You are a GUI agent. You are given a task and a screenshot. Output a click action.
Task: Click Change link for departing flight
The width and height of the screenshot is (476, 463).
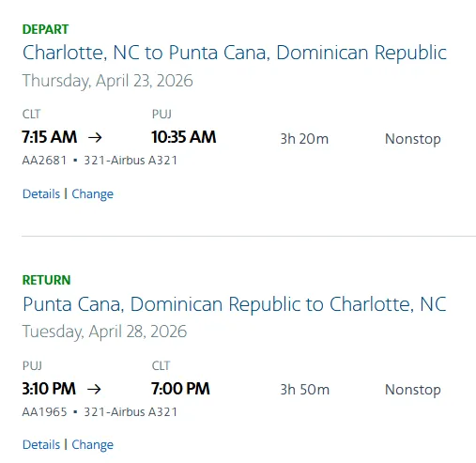pos(93,194)
